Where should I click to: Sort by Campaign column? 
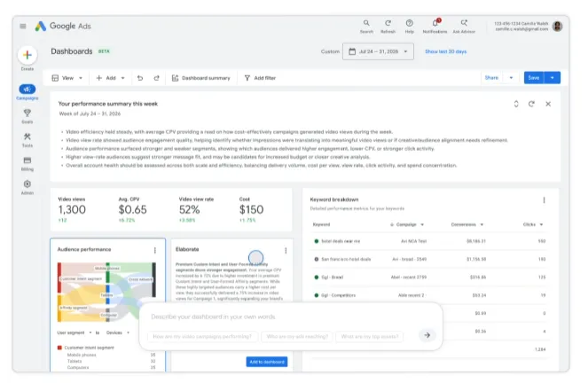pos(407,224)
